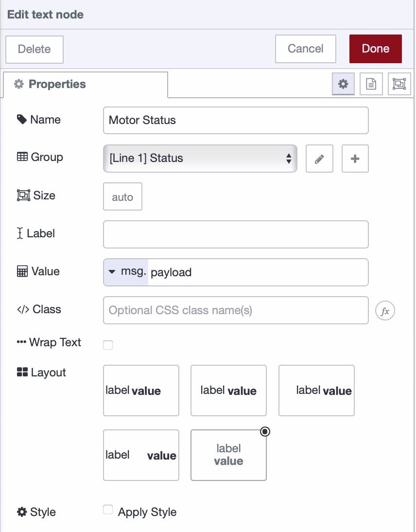Open the node settings gear icon
The image size is (416, 532).
[x=343, y=84]
